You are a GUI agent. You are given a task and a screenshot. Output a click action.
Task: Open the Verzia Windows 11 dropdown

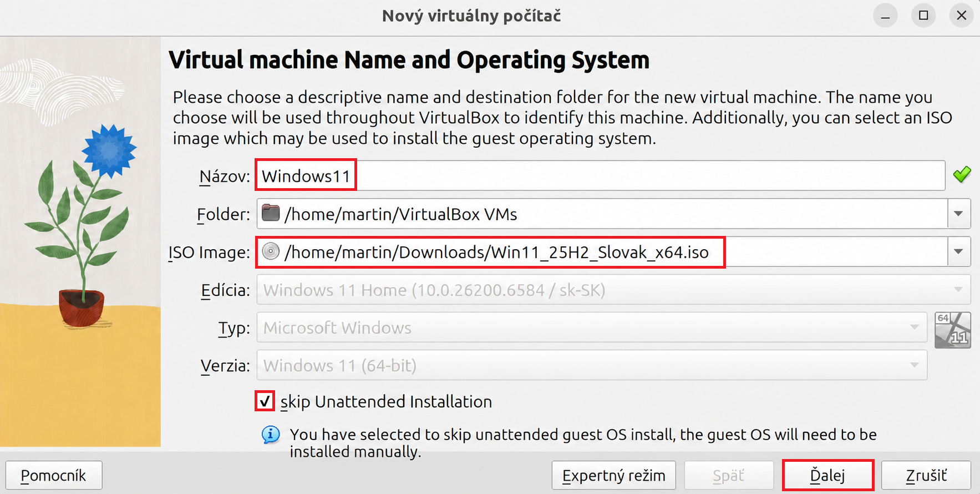[x=592, y=365]
